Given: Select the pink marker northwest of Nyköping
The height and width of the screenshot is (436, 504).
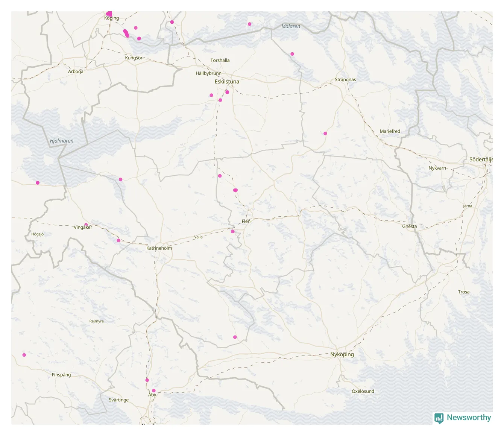Looking at the screenshot, I should tap(235, 337).
